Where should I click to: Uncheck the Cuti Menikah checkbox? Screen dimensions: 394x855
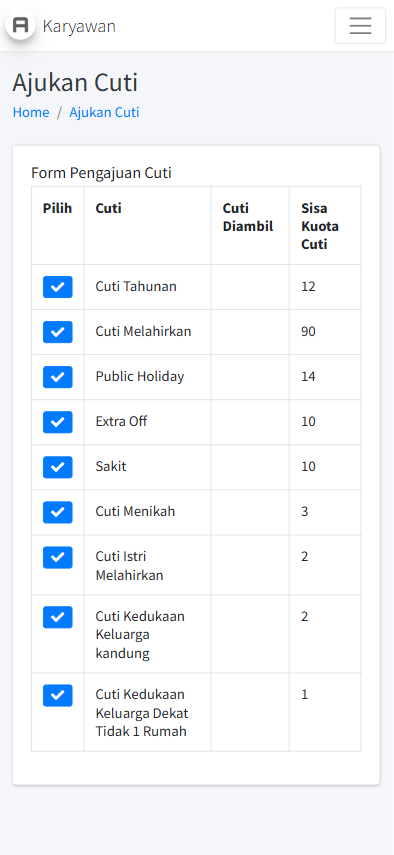click(58, 512)
